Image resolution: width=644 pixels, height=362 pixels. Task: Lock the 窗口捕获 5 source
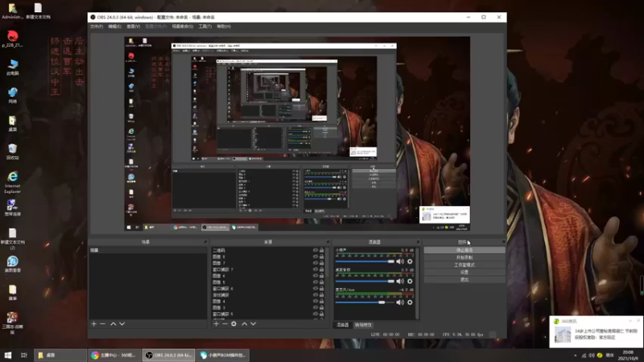[321, 314]
